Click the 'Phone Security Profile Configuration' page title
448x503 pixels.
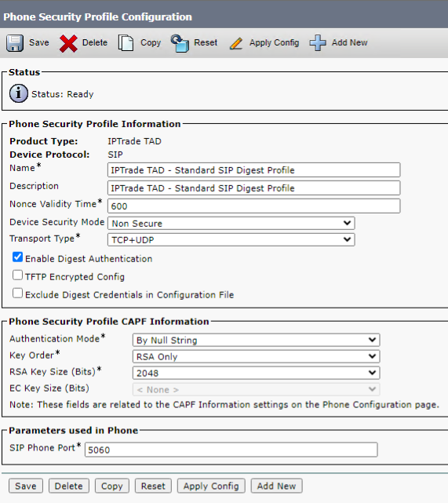coord(97,16)
